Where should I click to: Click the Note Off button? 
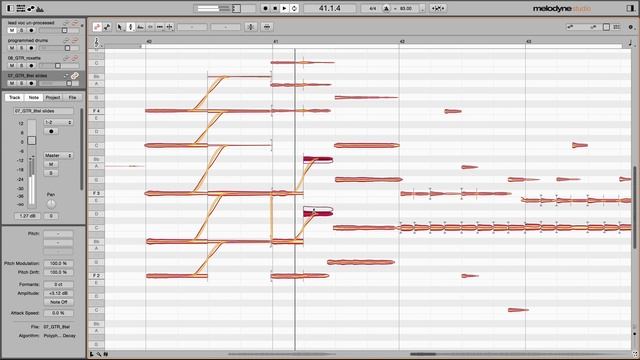click(x=58, y=302)
